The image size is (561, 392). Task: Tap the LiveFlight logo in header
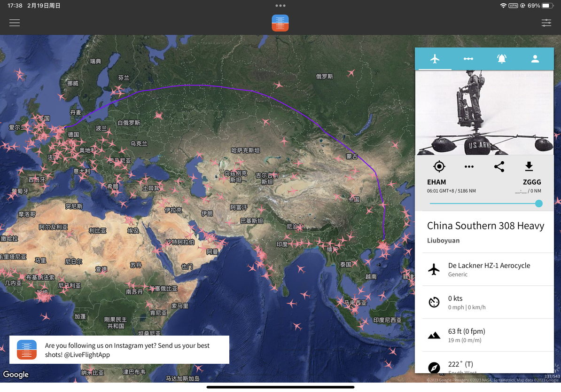click(x=280, y=23)
